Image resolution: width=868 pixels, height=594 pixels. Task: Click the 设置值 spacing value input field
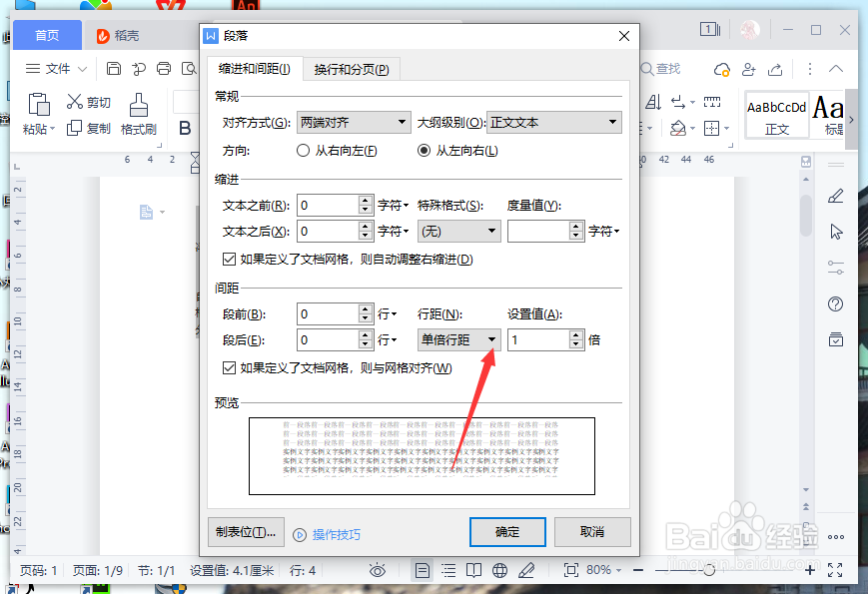coord(539,339)
